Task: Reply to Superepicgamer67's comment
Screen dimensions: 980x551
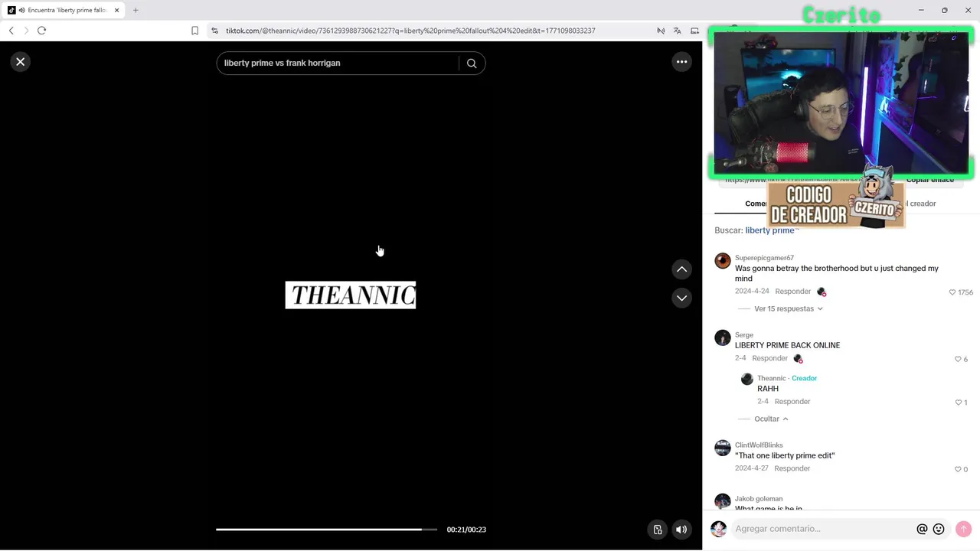Action: (x=792, y=292)
